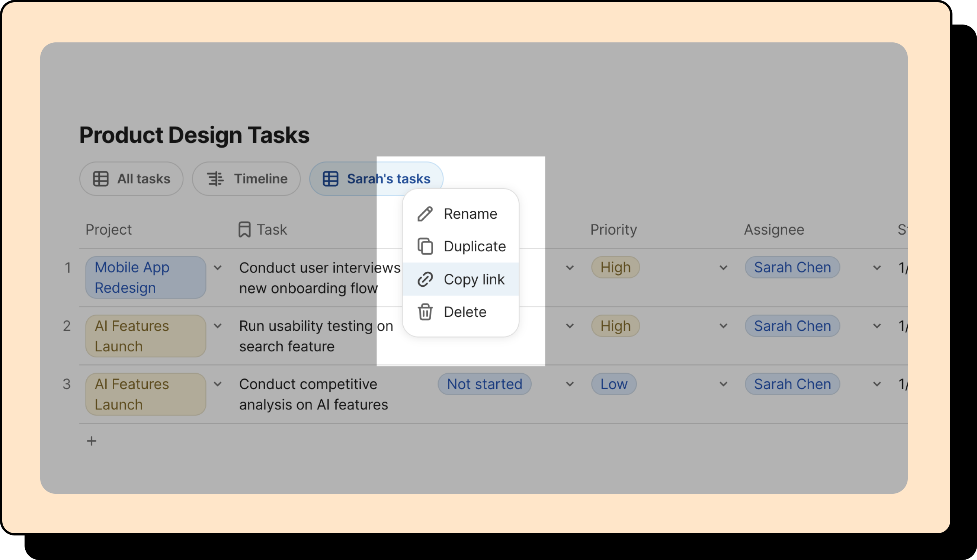The width and height of the screenshot is (977, 560).
Task: Switch to the Timeline tab
Action: (246, 179)
